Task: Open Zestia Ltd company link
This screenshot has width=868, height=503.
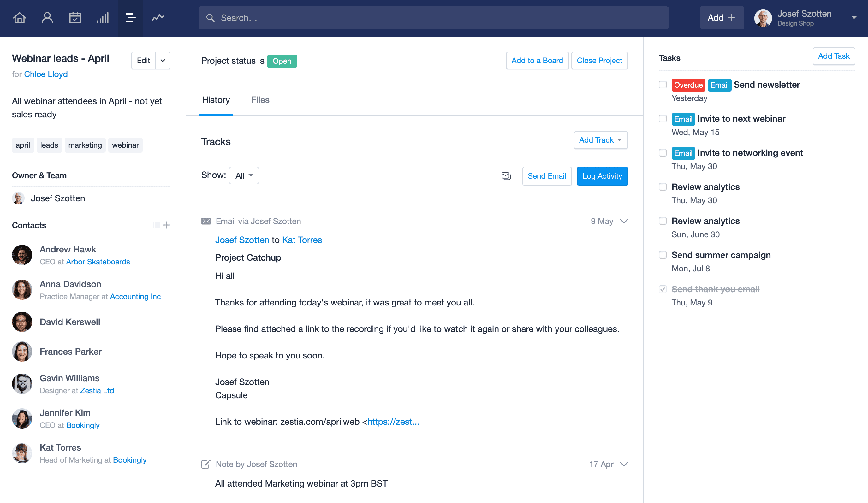Action: [x=97, y=390]
